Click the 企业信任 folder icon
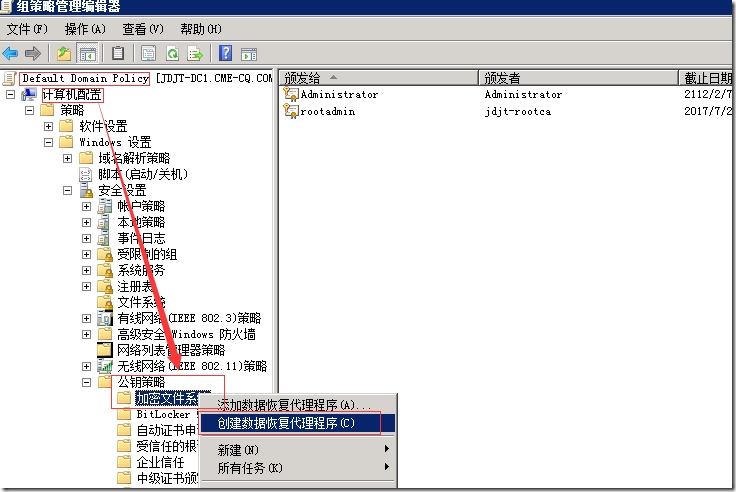 coord(124,461)
